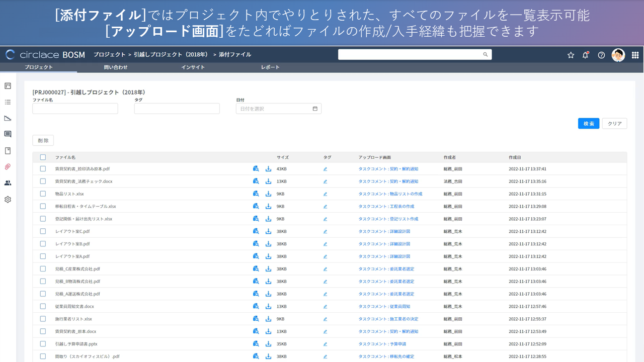The image size is (644, 362).
Task: Check the box for 賃貸契約書_法務チェック.docx
Action: pyautogui.click(x=43, y=182)
